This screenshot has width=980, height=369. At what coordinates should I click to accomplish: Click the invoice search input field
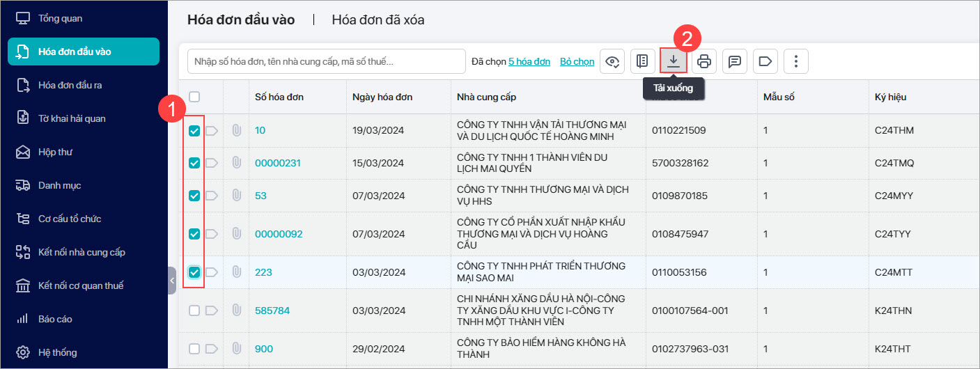pyautogui.click(x=327, y=61)
